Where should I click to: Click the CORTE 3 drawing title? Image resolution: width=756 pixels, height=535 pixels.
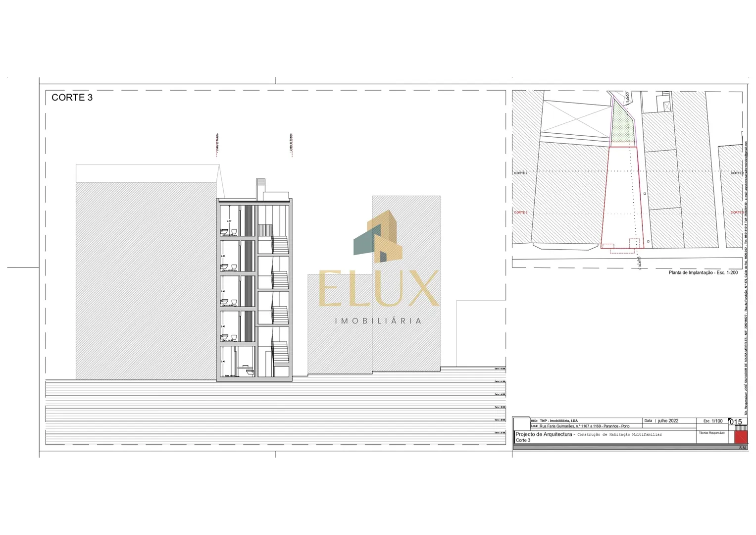[x=72, y=98]
